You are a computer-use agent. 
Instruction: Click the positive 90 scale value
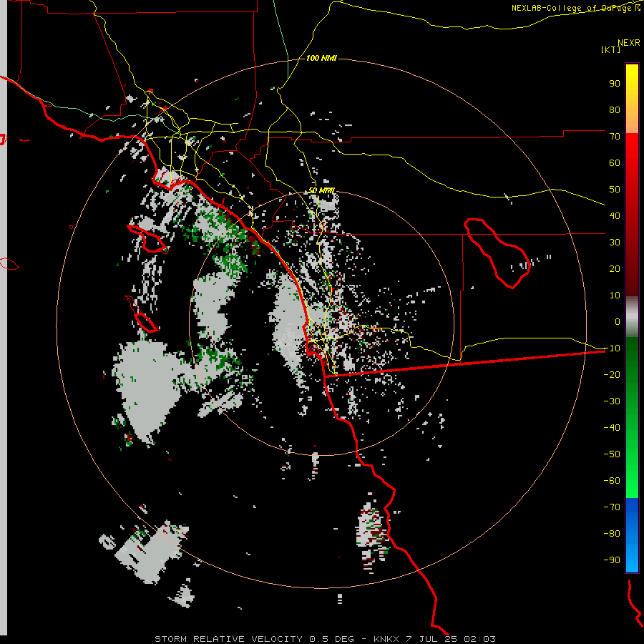(615, 84)
